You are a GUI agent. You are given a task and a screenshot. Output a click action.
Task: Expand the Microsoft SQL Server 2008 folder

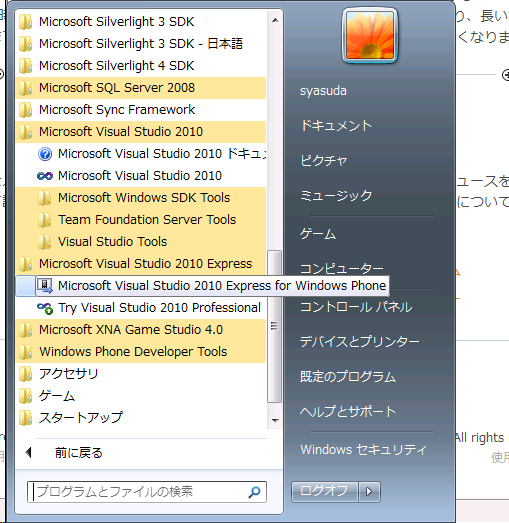pyautogui.click(x=140, y=88)
